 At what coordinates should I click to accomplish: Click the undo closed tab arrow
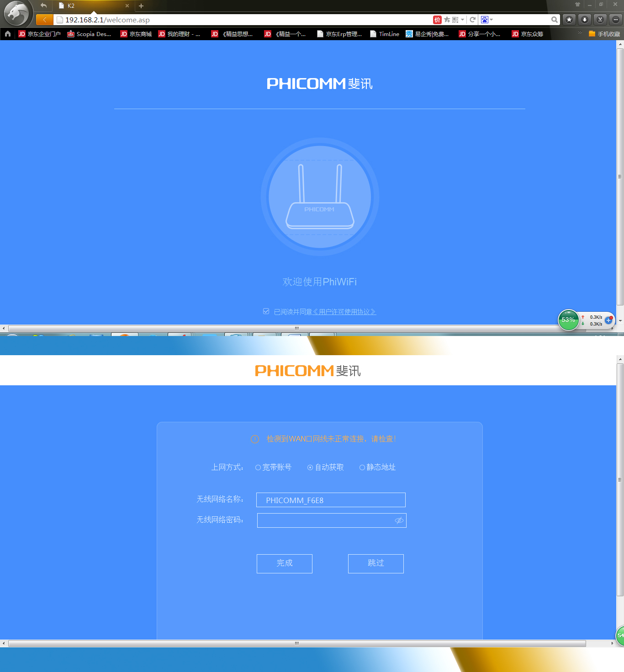pyautogui.click(x=43, y=5)
